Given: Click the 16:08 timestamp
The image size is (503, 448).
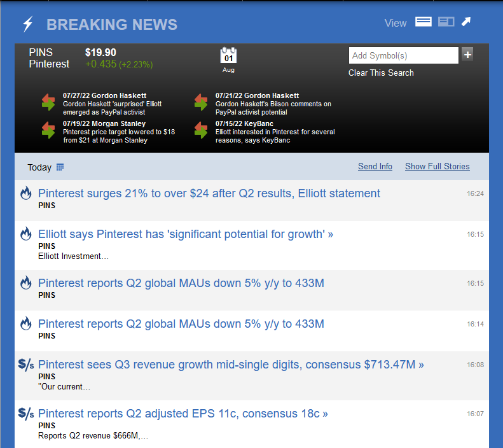Looking at the screenshot, I should [x=475, y=365].
